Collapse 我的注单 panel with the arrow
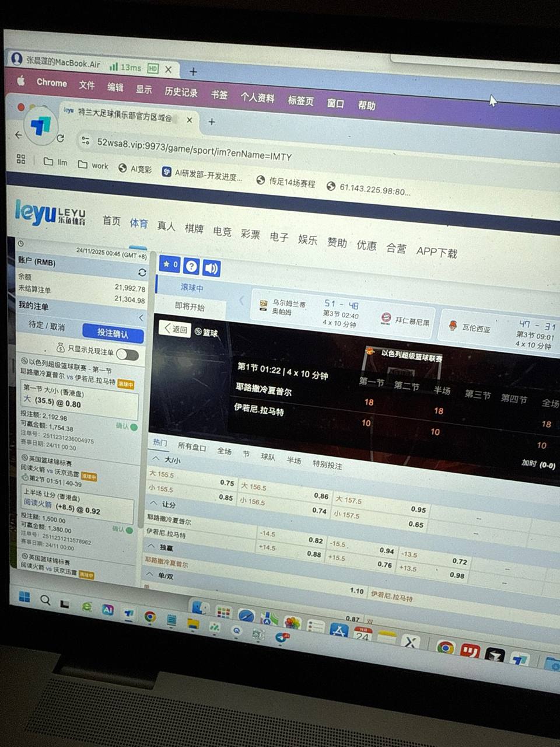560x747 pixels. click(x=141, y=317)
